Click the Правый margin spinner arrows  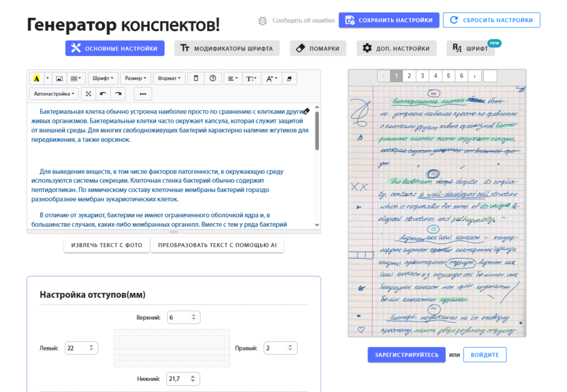click(x=290, y=348)
